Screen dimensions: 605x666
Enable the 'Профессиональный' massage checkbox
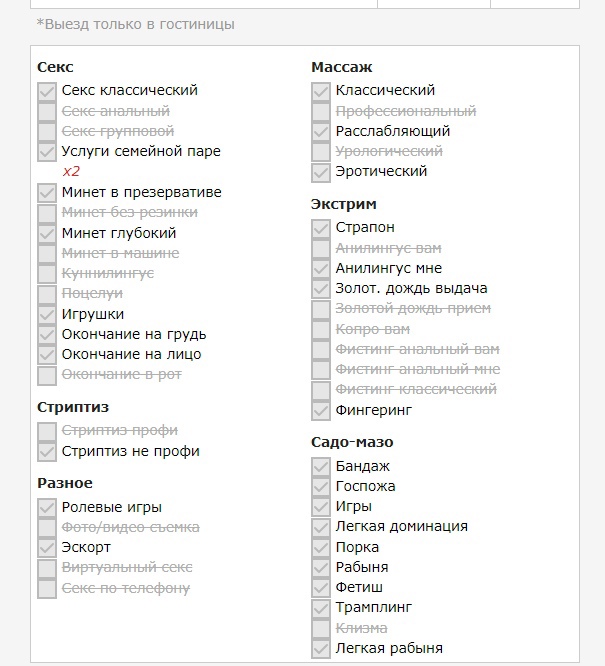(320, 111)
